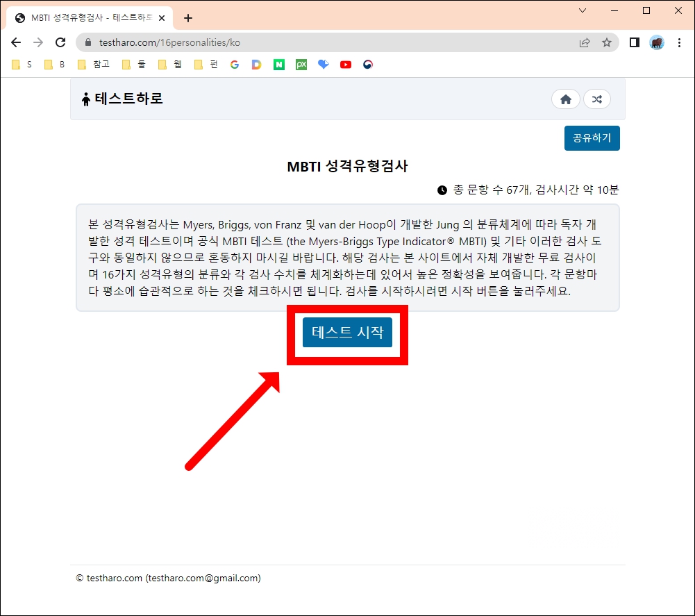The width and height of the screenshot is (695, 616).
Task: Open the Naver bookmark icon
Action: [x=278, y=64]
